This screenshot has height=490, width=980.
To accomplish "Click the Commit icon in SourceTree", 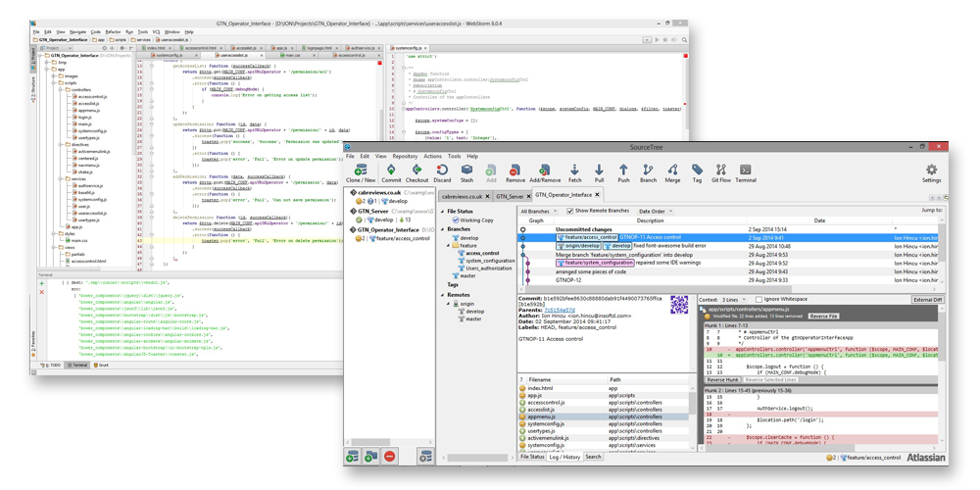I will pyautogui.click(x=391, y=173).
